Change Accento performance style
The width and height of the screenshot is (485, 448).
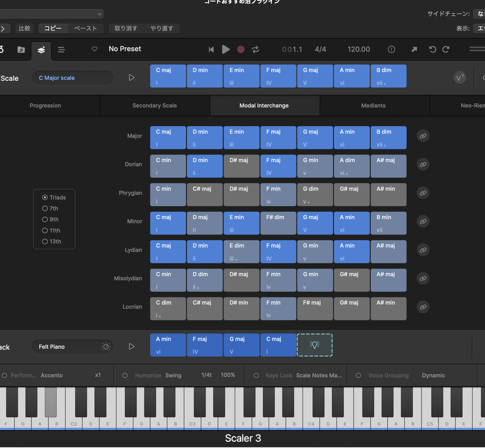tap(52, 375)
